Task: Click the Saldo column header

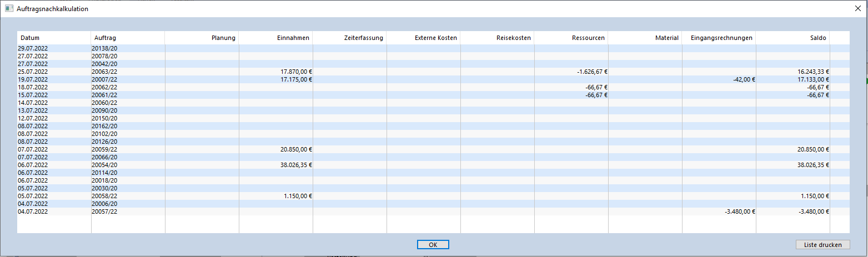Action: pos(793,38)
